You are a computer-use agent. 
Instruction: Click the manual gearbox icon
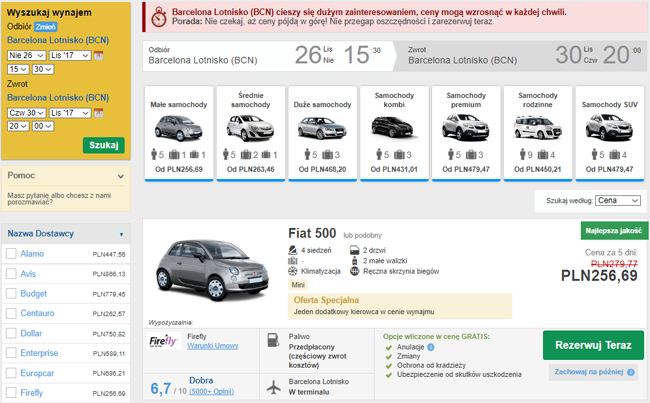pyautogui.click(x=354, y=271)
